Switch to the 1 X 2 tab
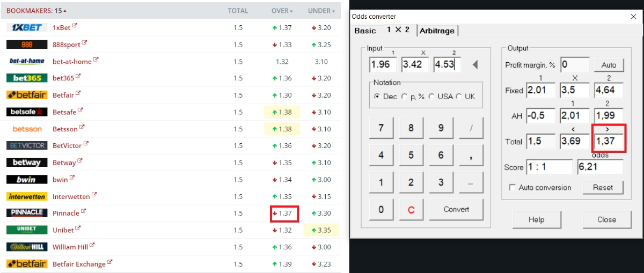644x273 pixels. pyautogui.click(x=399, y=29)
